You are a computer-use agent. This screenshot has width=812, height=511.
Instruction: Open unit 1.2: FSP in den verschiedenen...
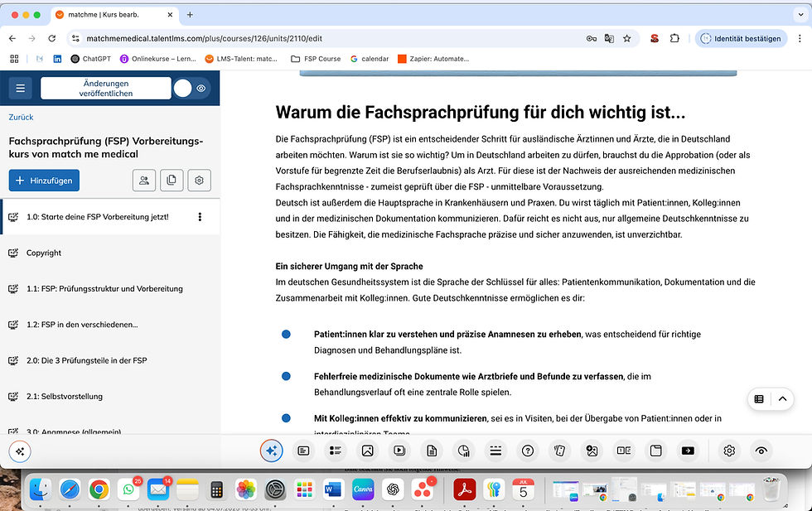click(x=110, y=325)
